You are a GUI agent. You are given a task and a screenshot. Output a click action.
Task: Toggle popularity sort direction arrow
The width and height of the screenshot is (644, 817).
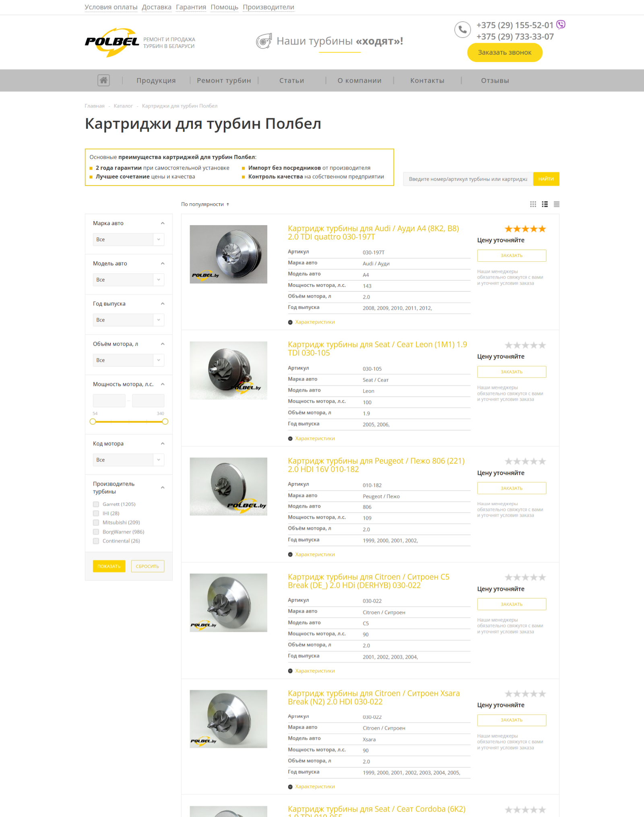[228, 204]
